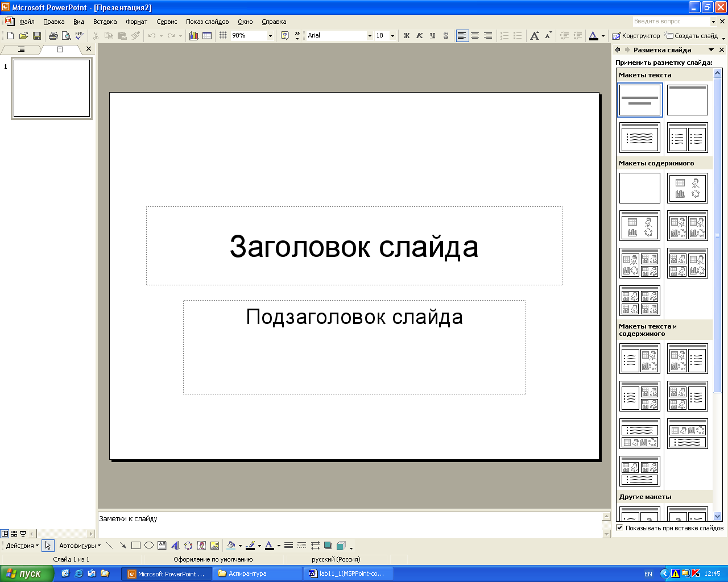728x582 pixels.
Task: Click the Создать слайд button
Action: click(x=692, y=36)
